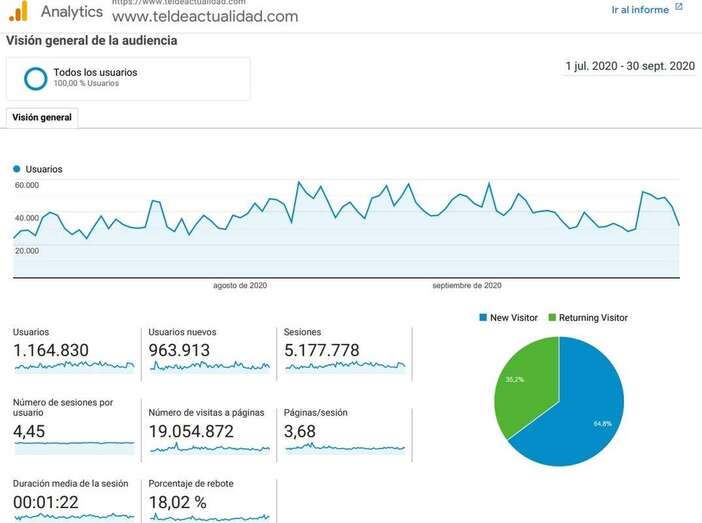Click the Todos los usuarios segment circle icon
This screenshot has width=702, height=523.
(36, 78)
